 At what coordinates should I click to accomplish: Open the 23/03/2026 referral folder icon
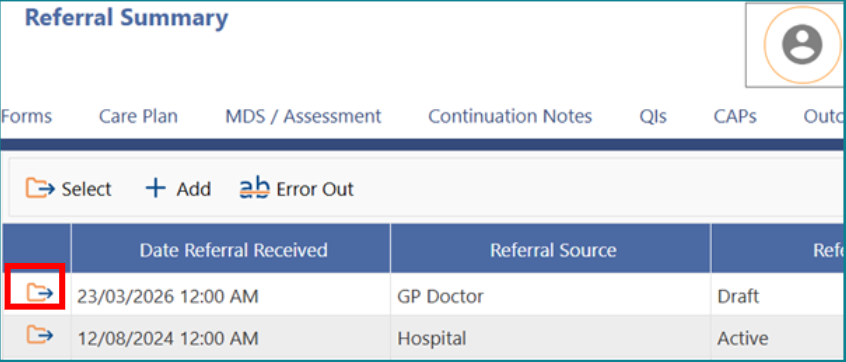40,292
